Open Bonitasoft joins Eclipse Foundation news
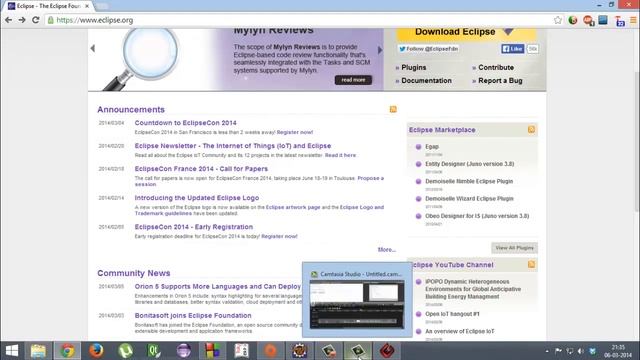This screenshot has width=640, height=360. click(x=193, y=316)
